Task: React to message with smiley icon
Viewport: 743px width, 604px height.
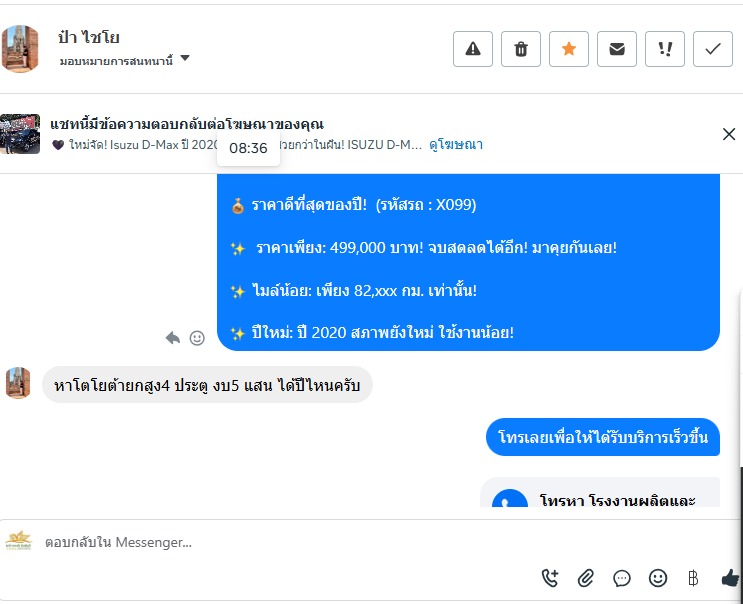Action: 197,338
